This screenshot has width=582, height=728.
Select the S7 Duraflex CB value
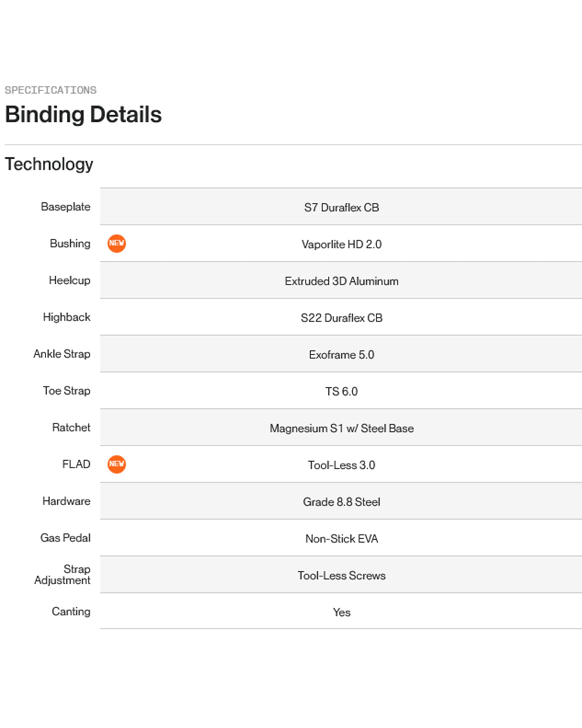[341, 207]
